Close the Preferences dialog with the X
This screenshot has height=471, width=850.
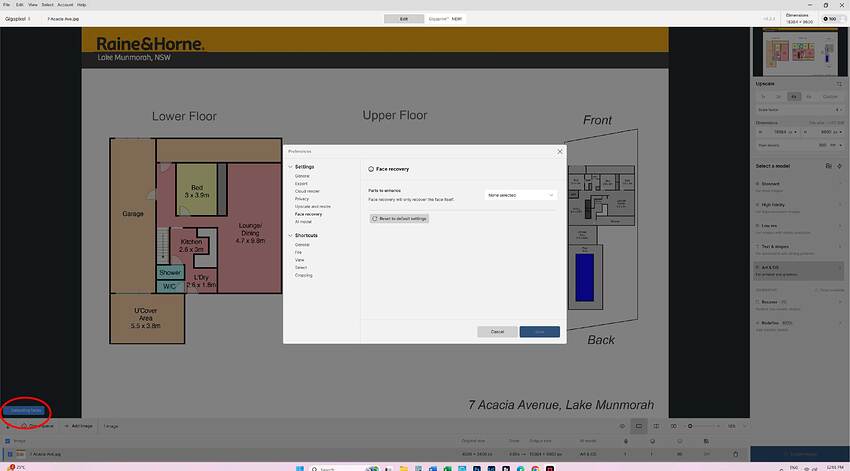pos(559,151)
